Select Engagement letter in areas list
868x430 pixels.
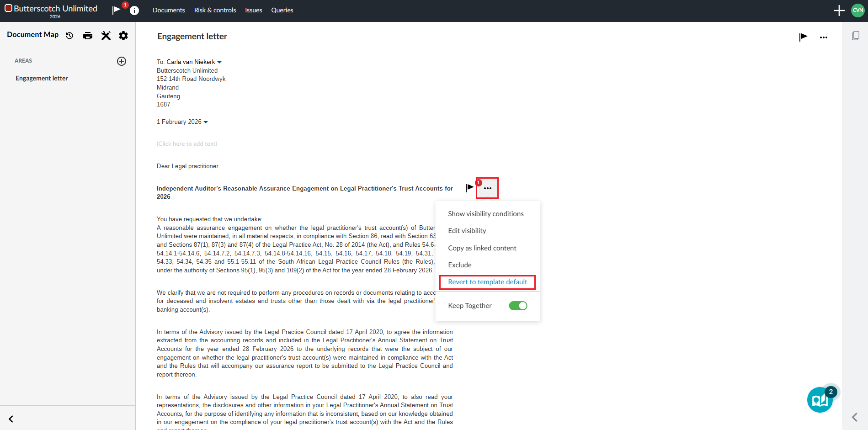(42, 79)
